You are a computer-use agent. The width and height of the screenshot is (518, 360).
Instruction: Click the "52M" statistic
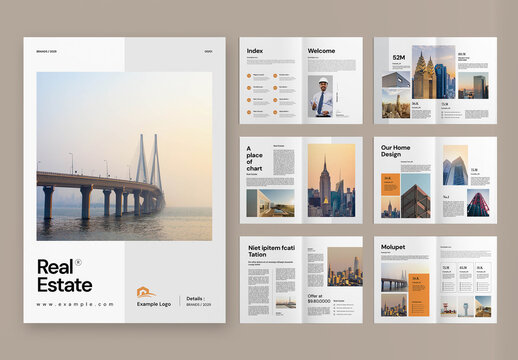coord(399,58)
